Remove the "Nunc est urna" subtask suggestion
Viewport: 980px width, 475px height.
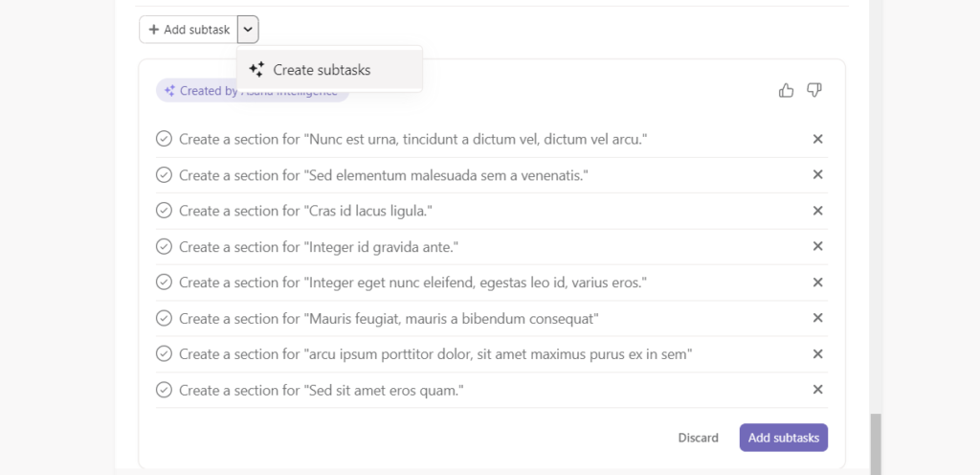click(818, 139)
